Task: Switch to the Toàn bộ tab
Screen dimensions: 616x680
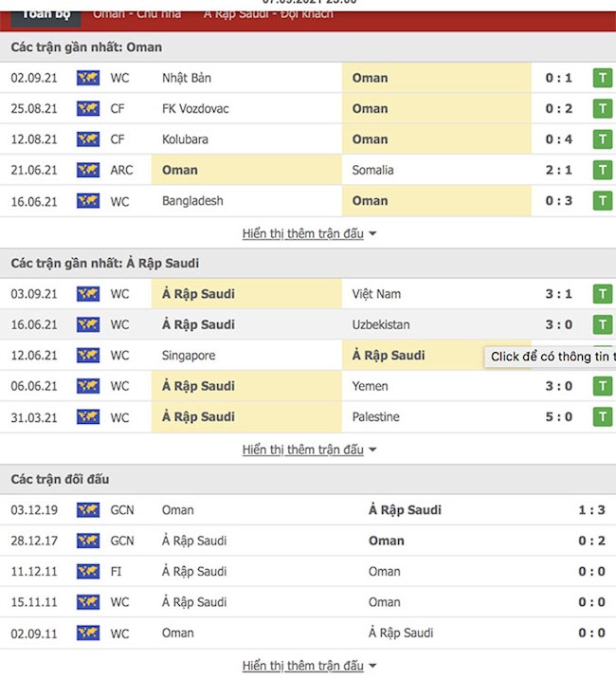Action: (x=47, y=13)
